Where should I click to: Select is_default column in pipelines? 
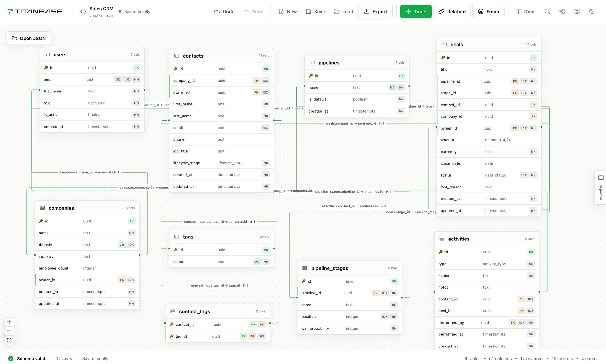pos(357,99)
